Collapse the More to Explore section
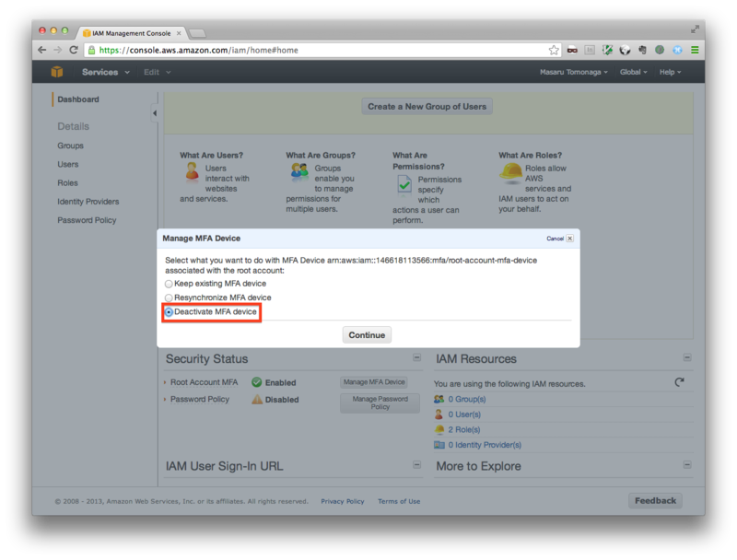 687,464
